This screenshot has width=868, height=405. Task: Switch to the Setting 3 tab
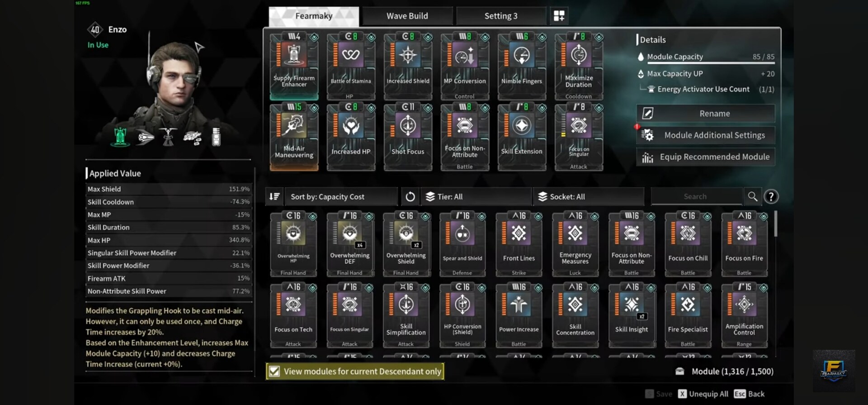[x=501, y=16]
